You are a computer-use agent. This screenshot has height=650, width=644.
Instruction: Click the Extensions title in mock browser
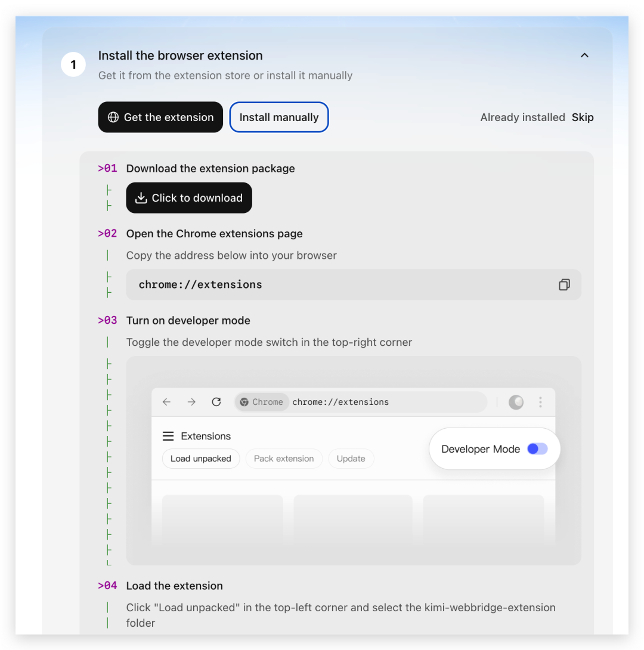pyautogui.click(x=206, y=436)
